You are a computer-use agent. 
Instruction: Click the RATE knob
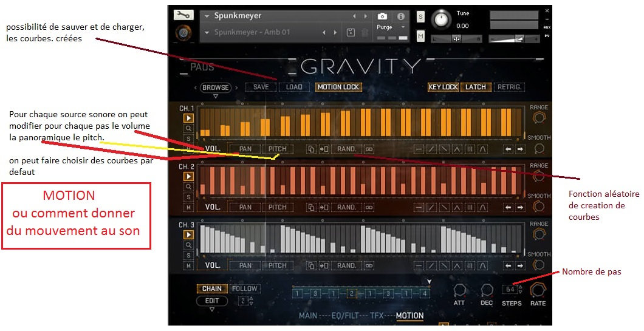[x=537, y=290]
